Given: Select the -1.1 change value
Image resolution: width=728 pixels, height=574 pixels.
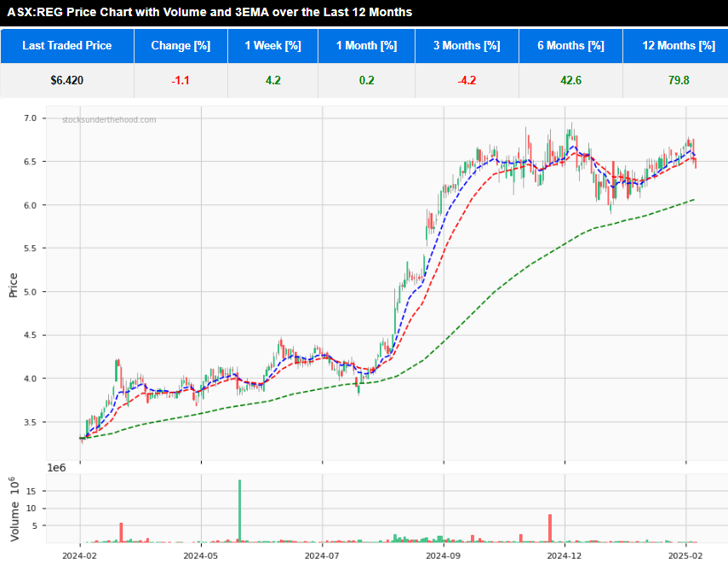Looking at the screenshot, I should (181, 80).
